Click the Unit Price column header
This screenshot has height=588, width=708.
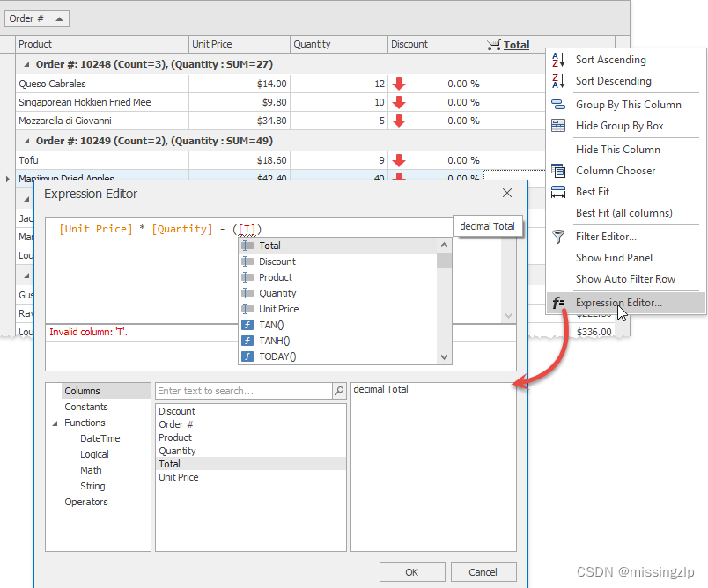coord(240,44)
